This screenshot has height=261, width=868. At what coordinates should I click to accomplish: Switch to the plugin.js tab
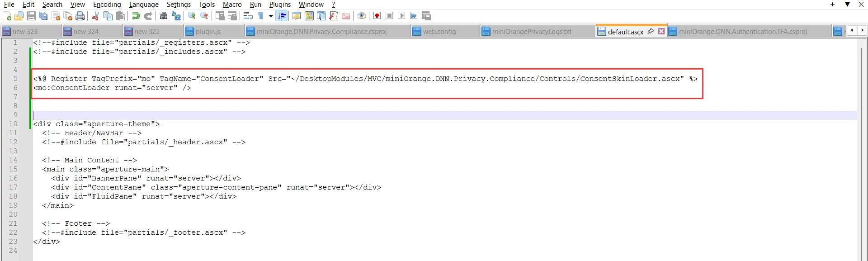click(x=214, y=32)
